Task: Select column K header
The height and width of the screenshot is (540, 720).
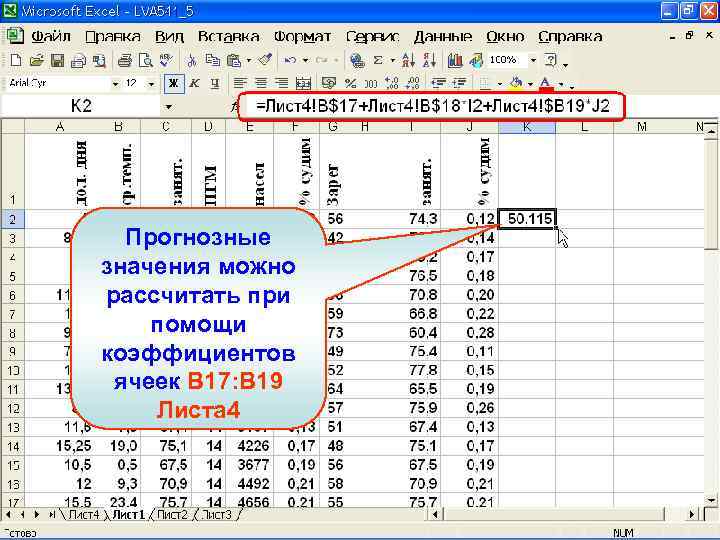Action: pyautogui.click(x=527, y=127)
